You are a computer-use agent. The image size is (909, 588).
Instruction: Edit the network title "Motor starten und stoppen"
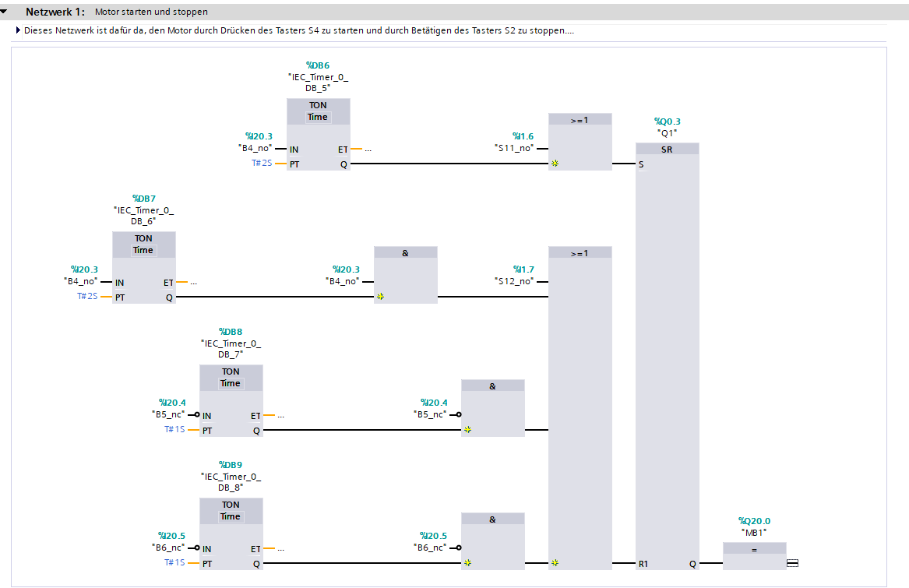pos(151,12)
